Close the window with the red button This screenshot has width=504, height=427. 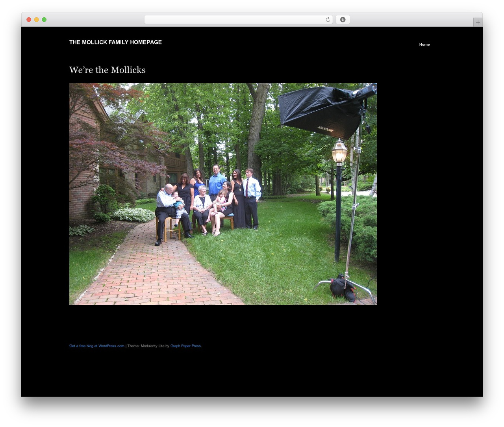[29, 20]
